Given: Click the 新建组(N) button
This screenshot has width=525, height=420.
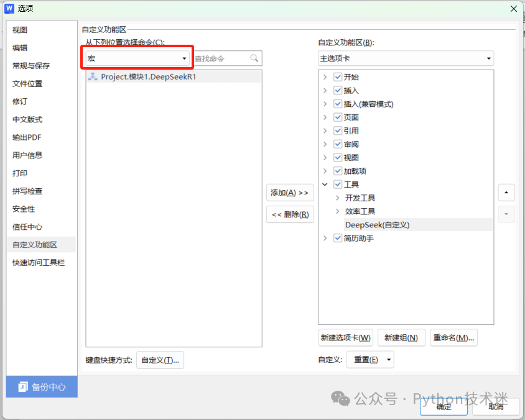Looking at the screenshot, I should pyautogui.click(x=401, y=338).
